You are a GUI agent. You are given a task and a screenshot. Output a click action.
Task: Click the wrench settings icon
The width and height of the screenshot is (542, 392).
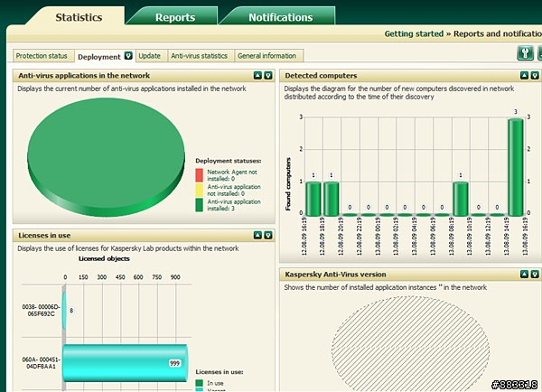[x=525, y=53]
